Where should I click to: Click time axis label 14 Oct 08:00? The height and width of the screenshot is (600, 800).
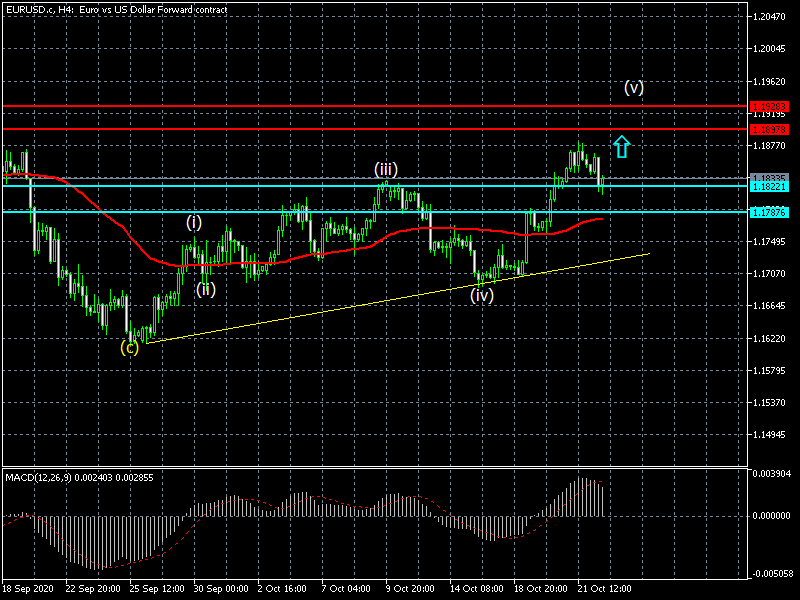pyautogui.click(x=477, y=588)
